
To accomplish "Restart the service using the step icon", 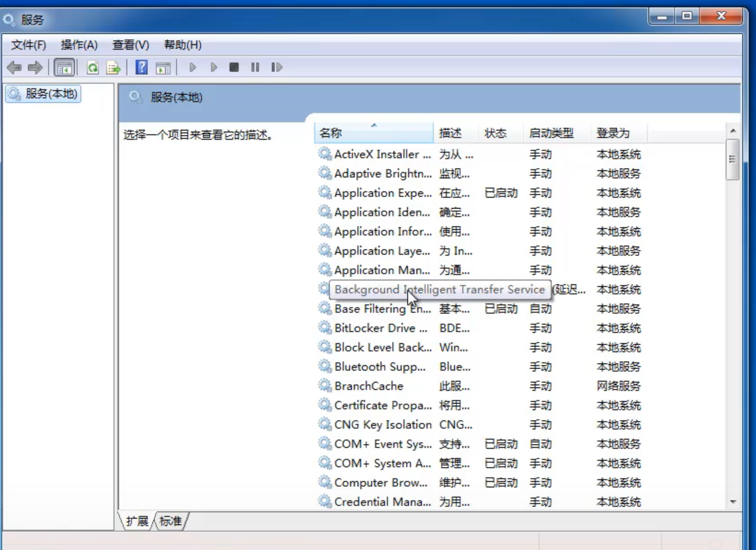I will click(x=276, y=67).
